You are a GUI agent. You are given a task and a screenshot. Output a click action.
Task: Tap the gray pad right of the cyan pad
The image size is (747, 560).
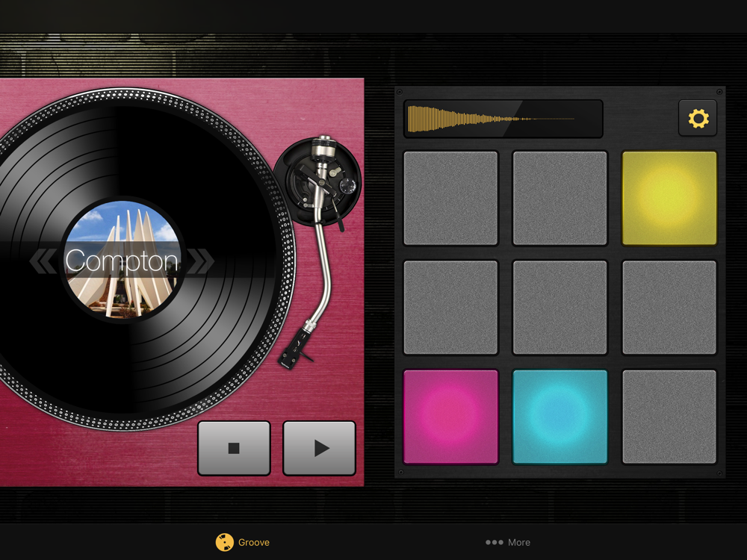(x=669, y=417)
